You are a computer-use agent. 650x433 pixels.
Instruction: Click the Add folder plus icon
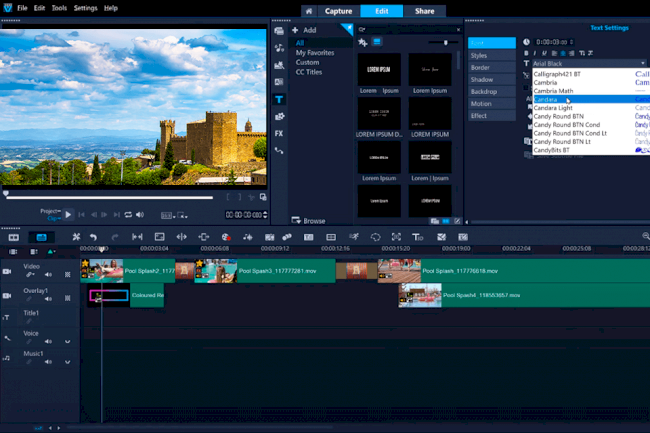pos(295,30)
